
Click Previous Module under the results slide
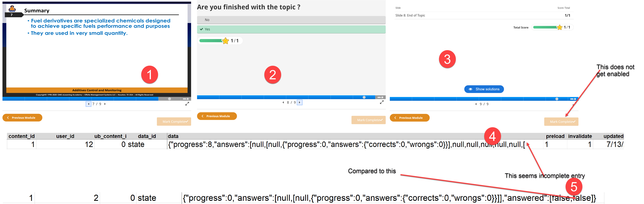(x=410, y=118)
